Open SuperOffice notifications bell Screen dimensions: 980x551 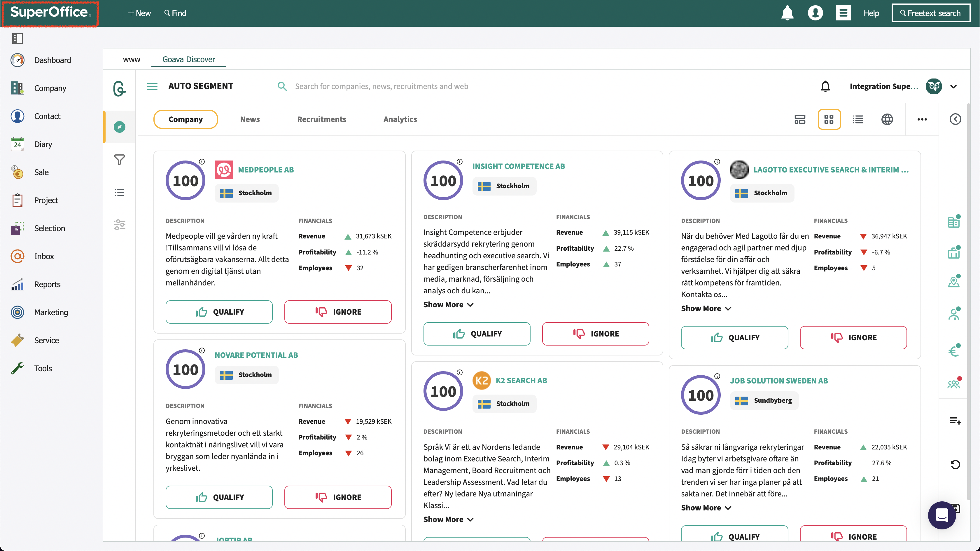(x=787, y=13)
